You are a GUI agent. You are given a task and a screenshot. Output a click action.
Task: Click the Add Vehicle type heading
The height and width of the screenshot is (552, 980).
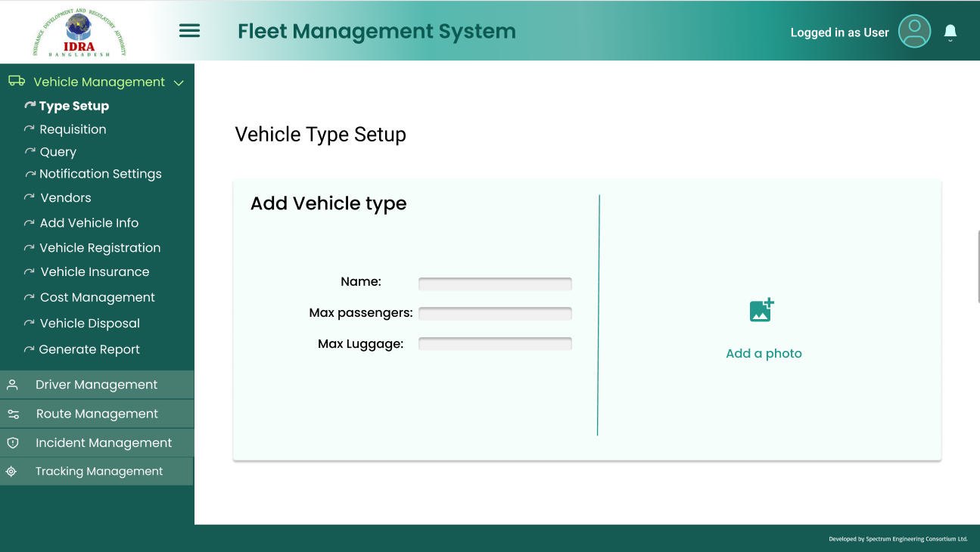[328, 203]
